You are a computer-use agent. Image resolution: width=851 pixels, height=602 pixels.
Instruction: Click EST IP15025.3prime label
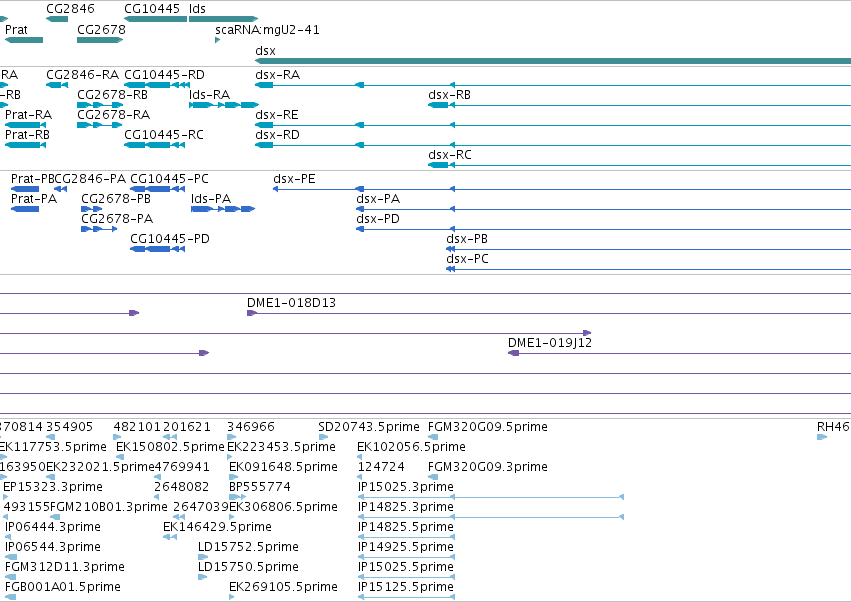[405, 487]
